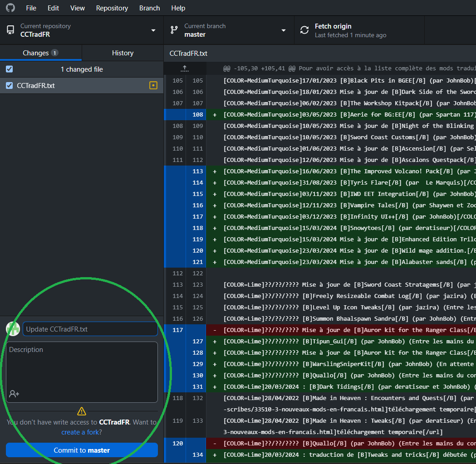Click the 'Last fetched 1 minute ago' text
The height and width of the screenshot is (464, 476).
click(350, 35)
